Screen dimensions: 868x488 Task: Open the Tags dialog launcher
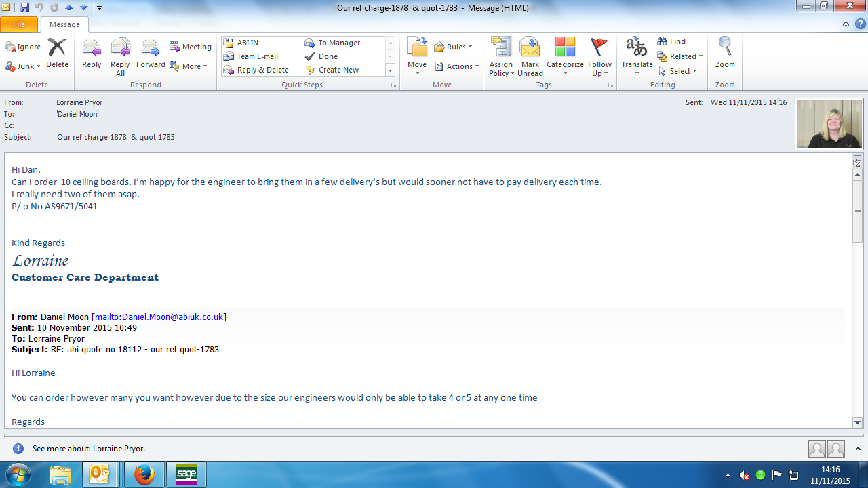(x=610, y=85)
